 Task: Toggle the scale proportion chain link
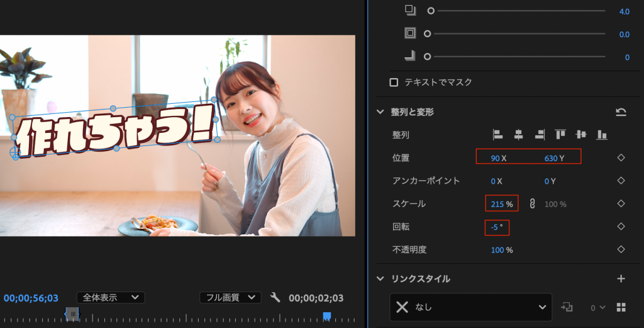click(x=531, y=203)
